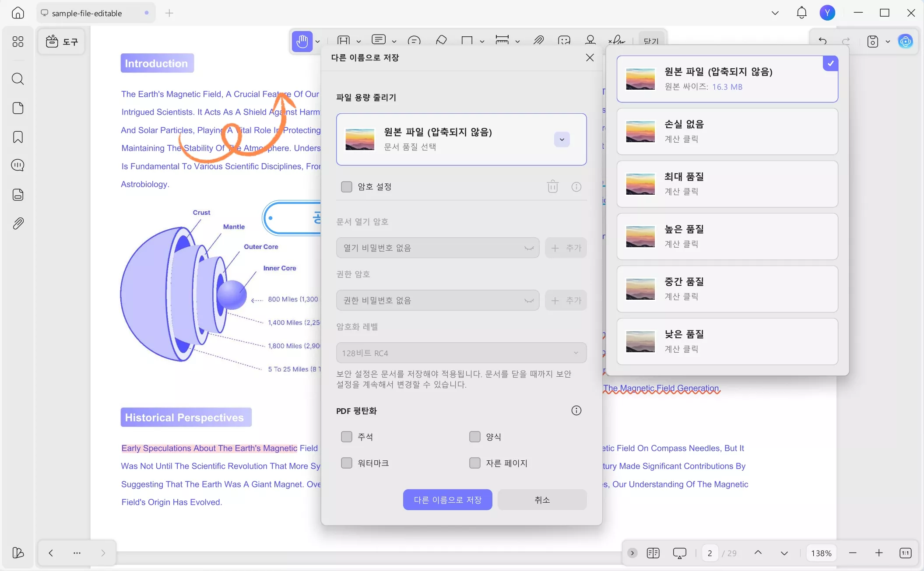Select the Hand tool in the toolbar
The image size is (924, 571).
click(x=302, y=42)
